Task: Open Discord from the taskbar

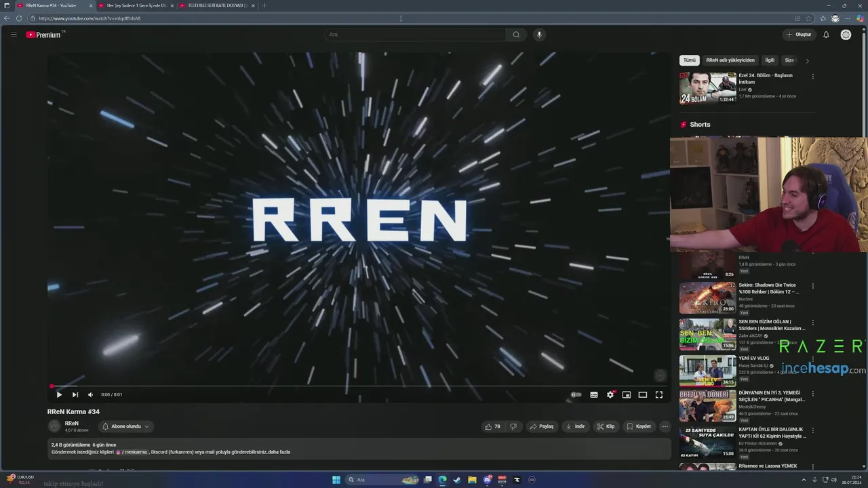Action: pos(487,480)
